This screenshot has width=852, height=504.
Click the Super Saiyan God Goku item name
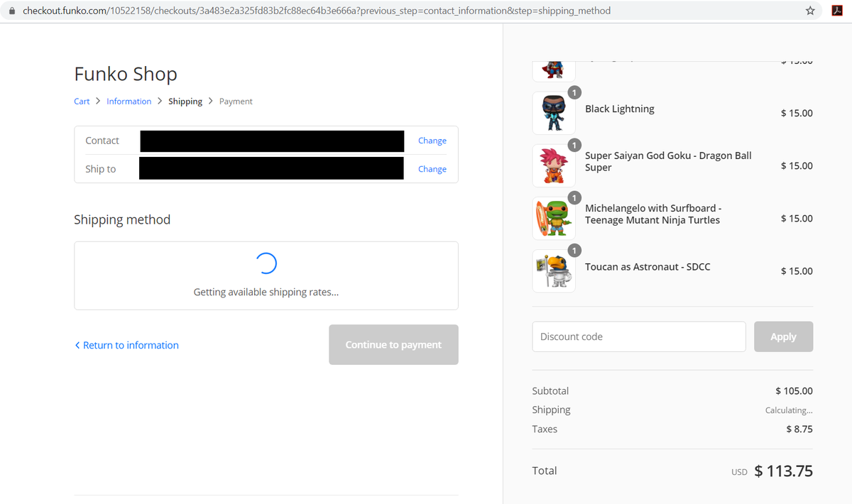pos(668,161)
